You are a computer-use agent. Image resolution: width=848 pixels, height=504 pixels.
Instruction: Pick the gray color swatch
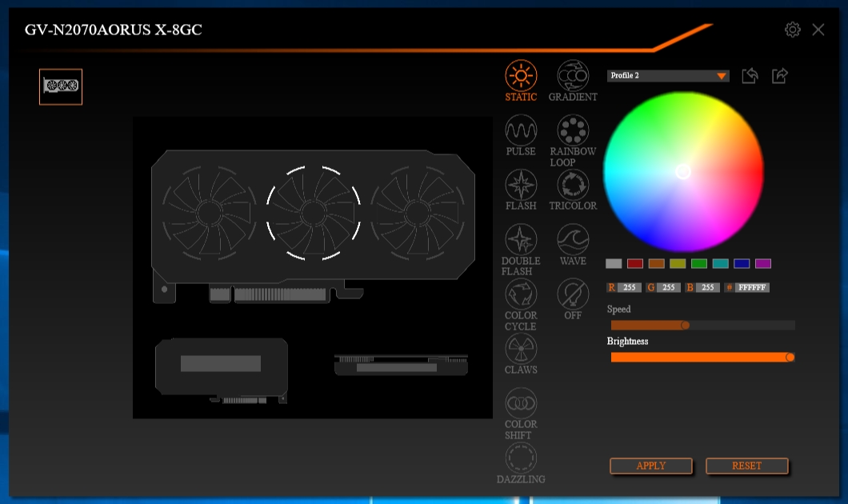coord(614,263)
